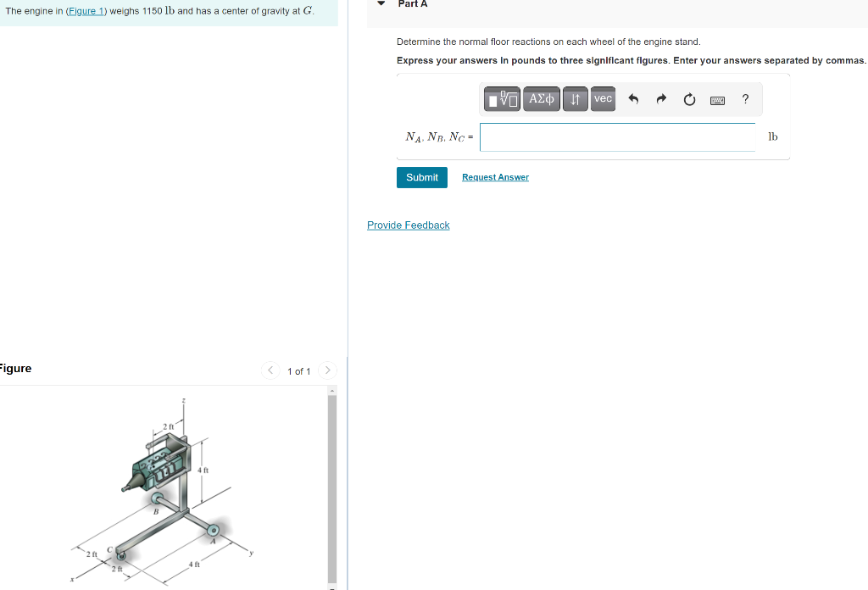
Task: Click the 'Figure' panel heading
Action: pos(15,369)
